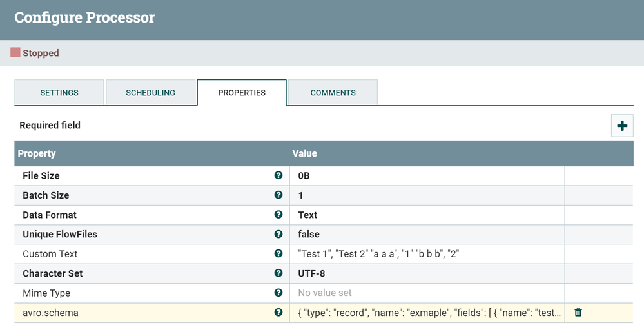
Task: Click the Stopped status text
Action: 41,53
